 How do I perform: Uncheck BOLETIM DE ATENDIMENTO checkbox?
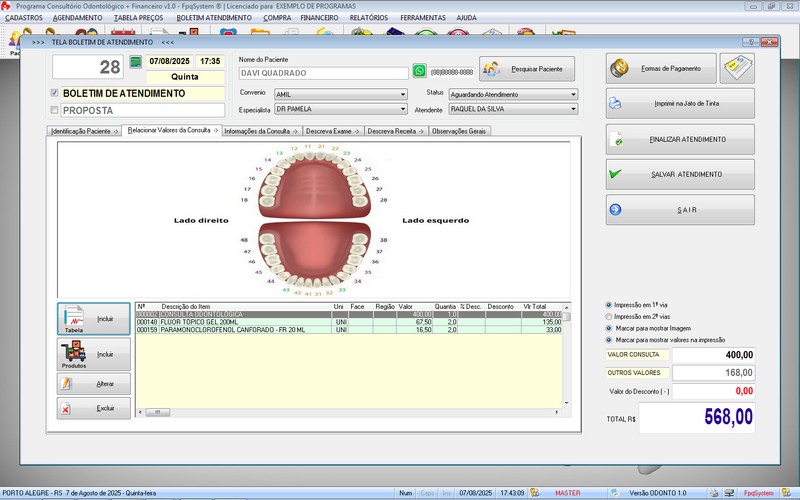point(55,93)
